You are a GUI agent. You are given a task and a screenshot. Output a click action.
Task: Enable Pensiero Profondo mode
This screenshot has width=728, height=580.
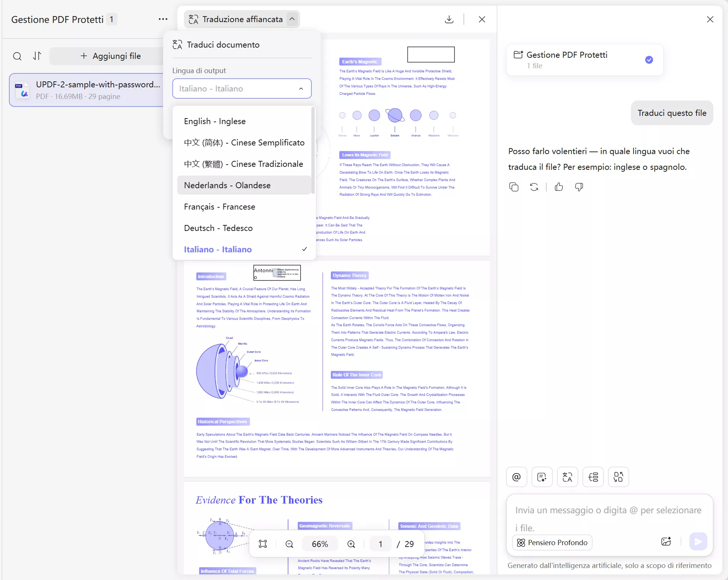[x=552, y=543]
